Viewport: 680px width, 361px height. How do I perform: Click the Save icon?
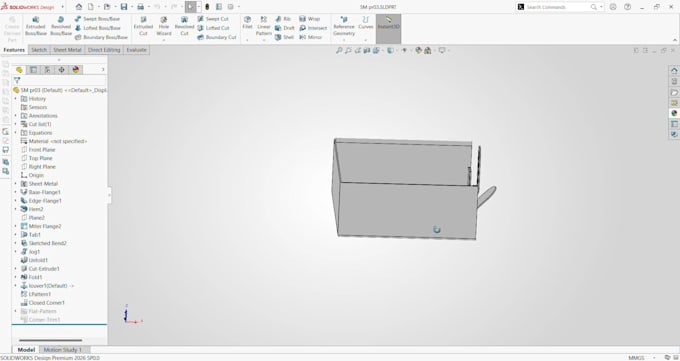tap(124, 7)
